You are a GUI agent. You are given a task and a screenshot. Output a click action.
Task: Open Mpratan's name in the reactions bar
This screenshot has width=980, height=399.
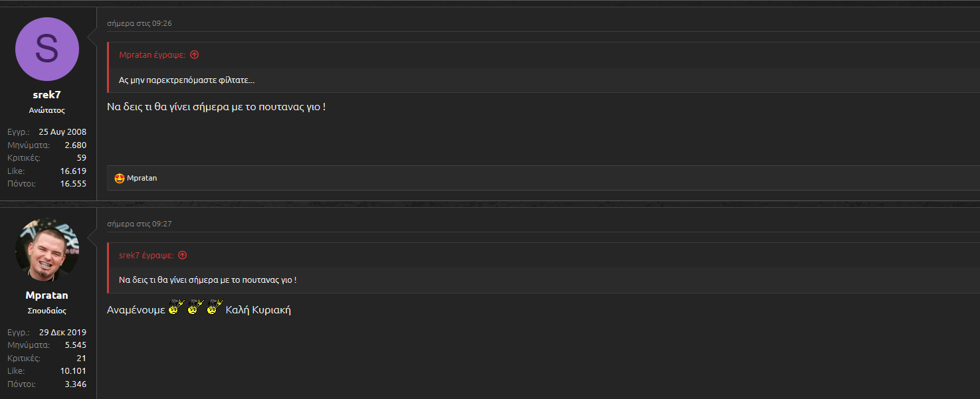click(x=142, y=178)
